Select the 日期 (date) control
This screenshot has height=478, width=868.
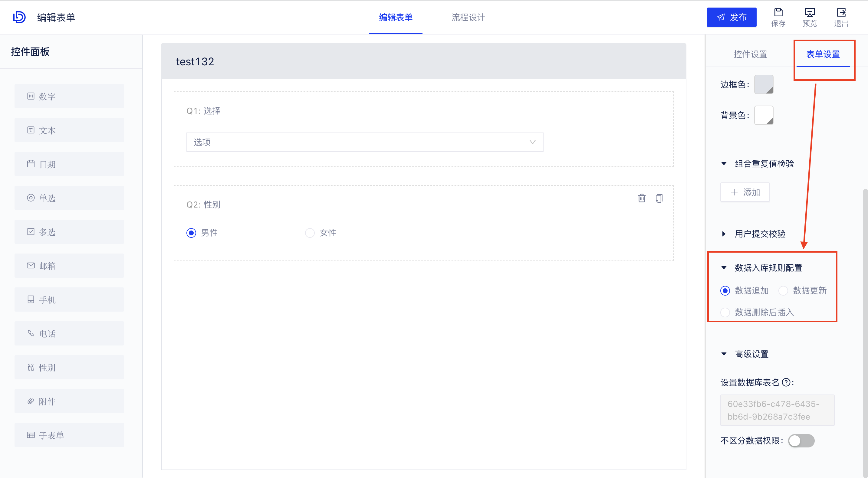click(69, 164)
